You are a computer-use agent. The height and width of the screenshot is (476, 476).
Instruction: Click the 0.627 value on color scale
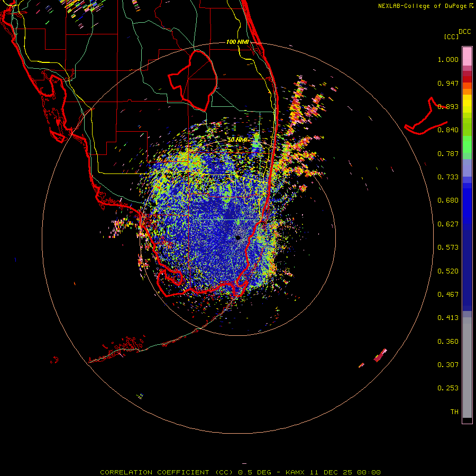click(448, 224)
